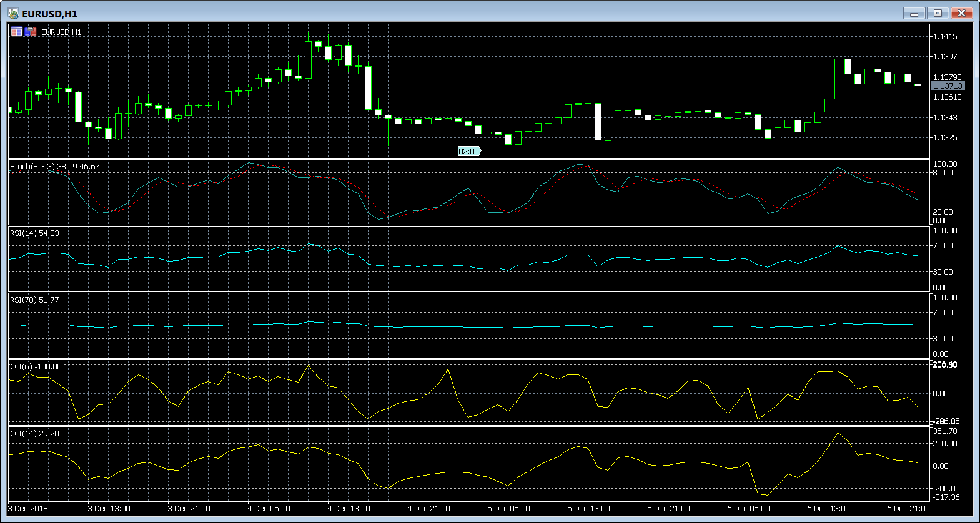
Task: Select the CCI(14) 29.20 indicator label
Action: click(35, 434)
